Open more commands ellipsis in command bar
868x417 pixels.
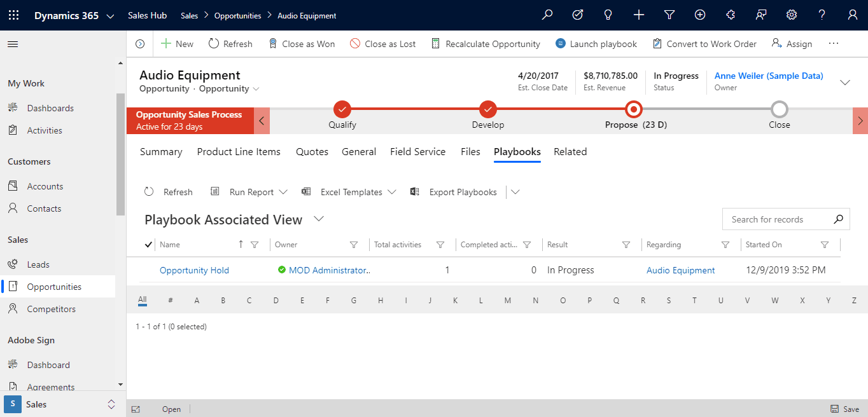(x=834, y=43)
